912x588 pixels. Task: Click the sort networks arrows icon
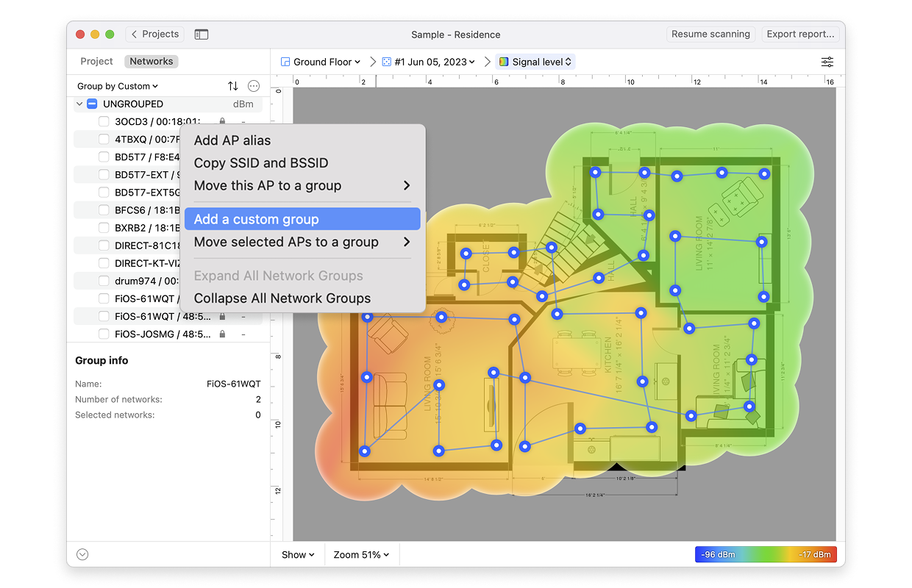(x=233, y=86)
